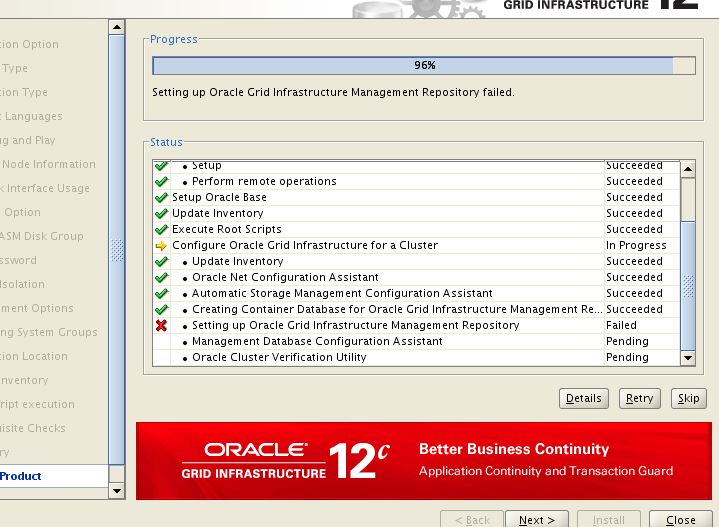Image resolution: width=719 pixels, height=527 pixels.
Task: Click checkmark beside Automatic Storage Management Configuration Assistant
Action: [161, 294]
